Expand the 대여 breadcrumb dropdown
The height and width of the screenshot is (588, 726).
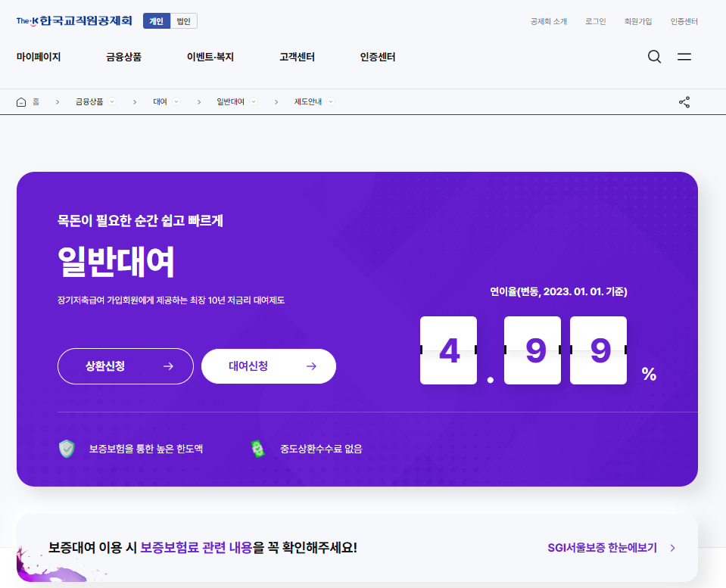[176, 101]
